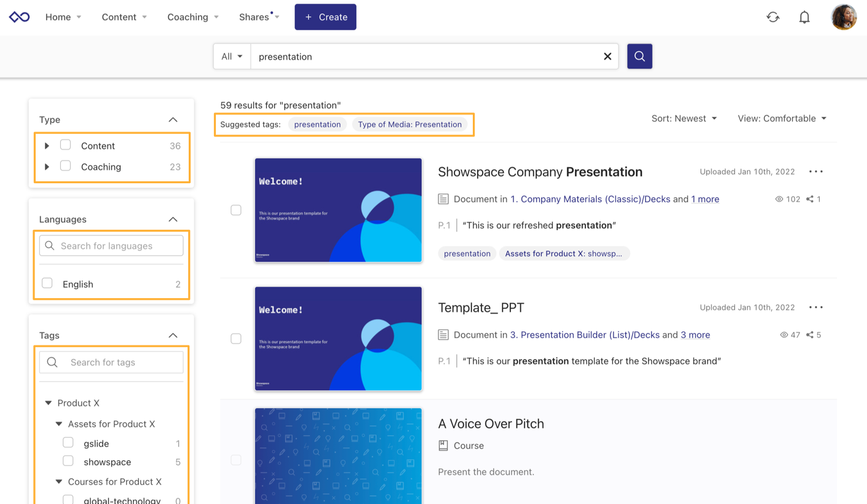Click the 1 more link

coord(705,199)
